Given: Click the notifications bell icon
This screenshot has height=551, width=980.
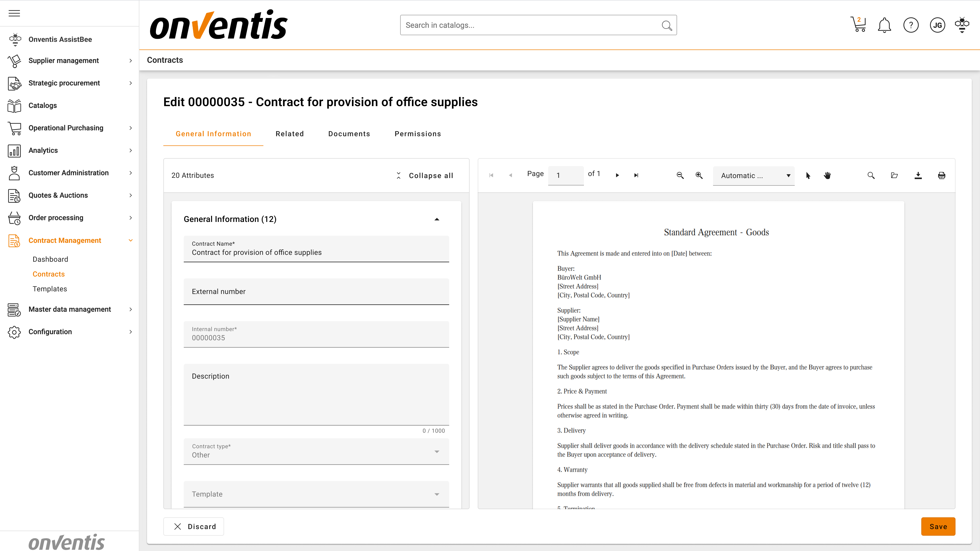Looking at the screenshot, I should pyautogui.click(x=884, y=25).
